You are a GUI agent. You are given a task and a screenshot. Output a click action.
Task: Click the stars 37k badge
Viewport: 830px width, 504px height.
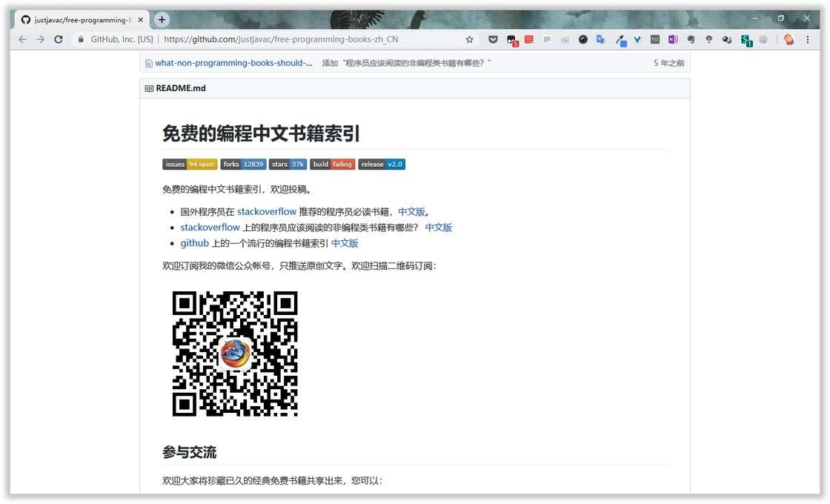[288, 164]
